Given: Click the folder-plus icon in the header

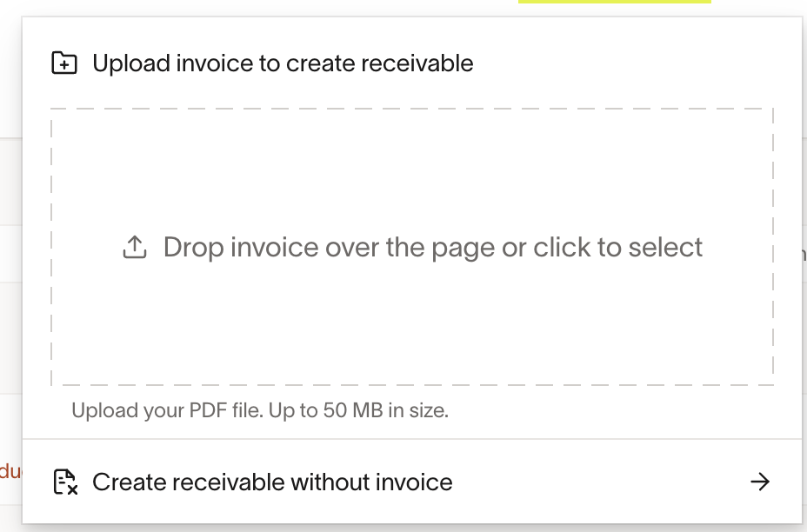Looking at the screenshot, I should tap(64, 63).
